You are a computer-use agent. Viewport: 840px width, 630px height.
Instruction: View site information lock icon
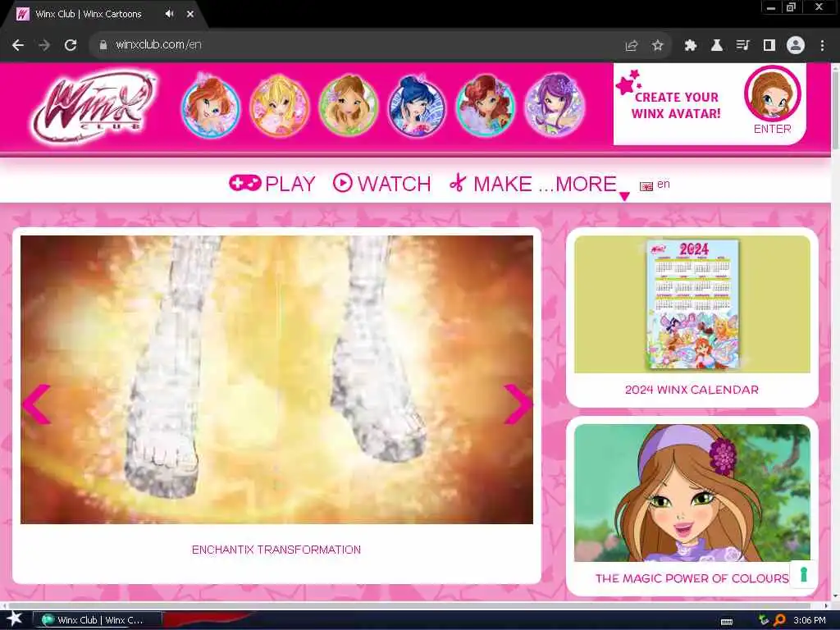pyautogui.click(x=103, y=45)
